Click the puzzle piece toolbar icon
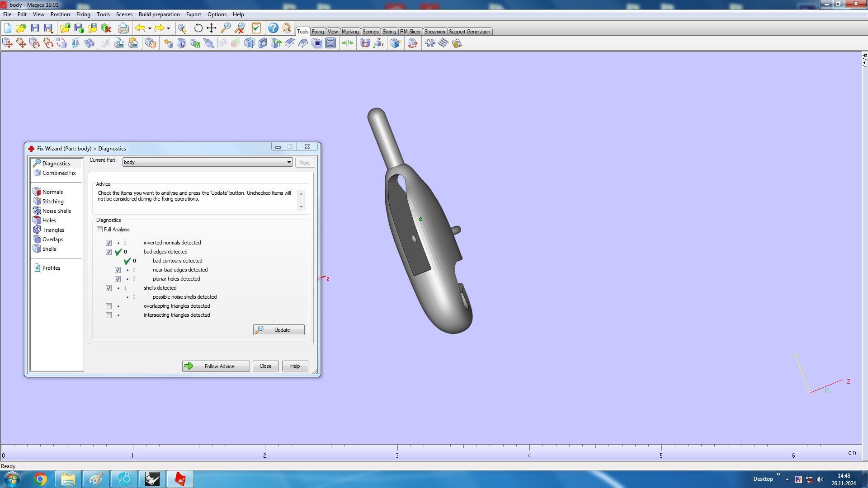The width and height of the screenshot is (868, 488). pyautogui.click(x=430, y=43)
